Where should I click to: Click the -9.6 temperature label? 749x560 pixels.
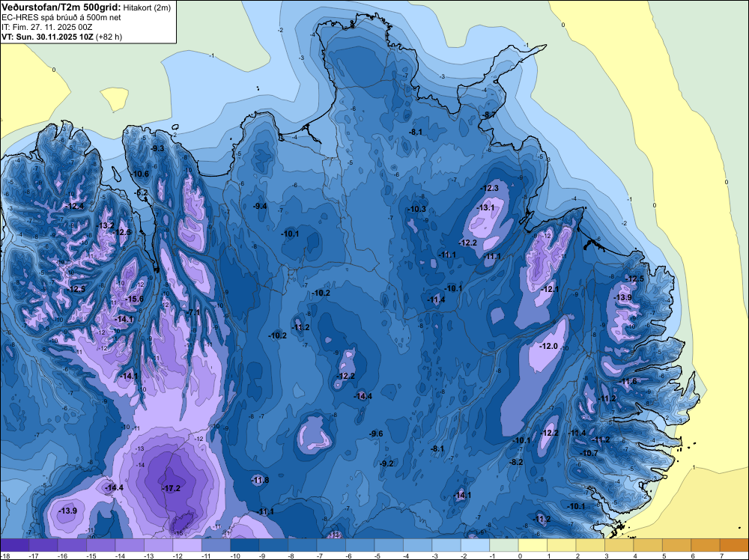point(376,433)
